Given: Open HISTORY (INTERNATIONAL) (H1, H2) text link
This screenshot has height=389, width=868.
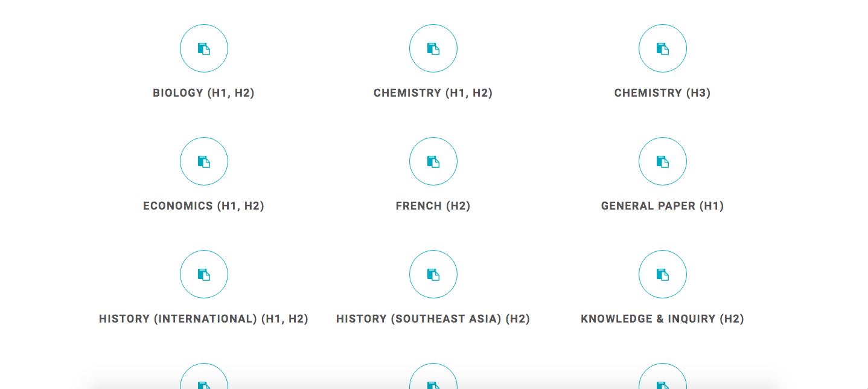Looking at the screenshot, I should tap(203, 319).
